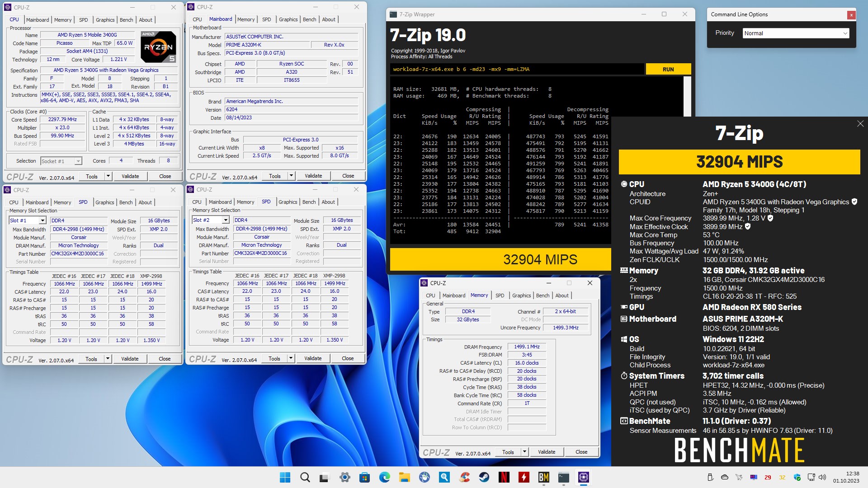
Task: Click the red close icon on Command Line Options
Action: tap(851, 15)
